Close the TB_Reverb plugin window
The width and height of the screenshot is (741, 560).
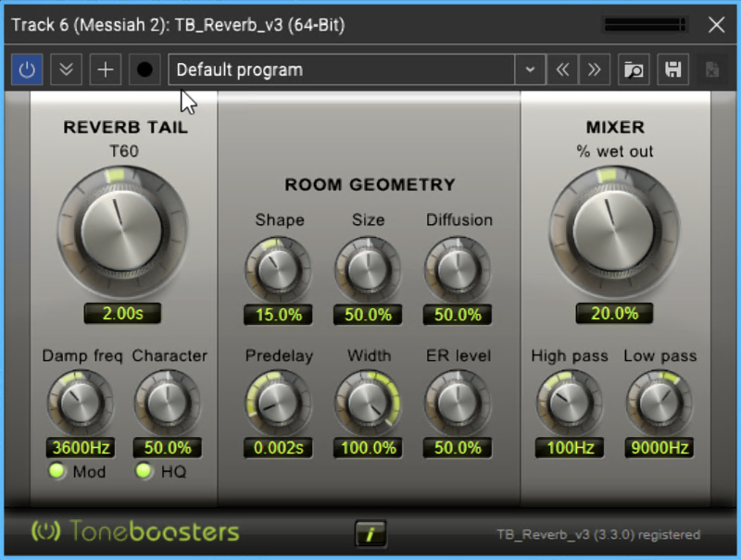(x=716, y=25)
